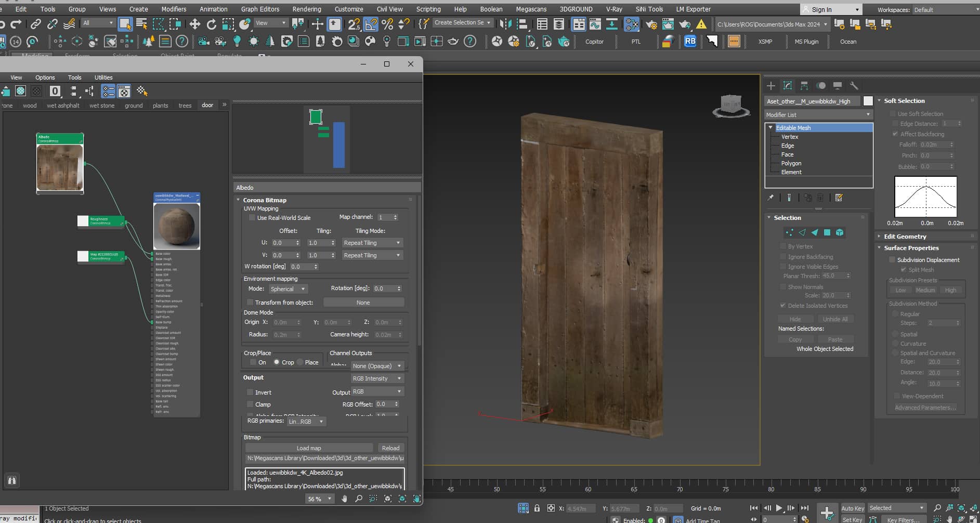Open the Graph Editors menu
The image size is (980, 523).
click(260, 9)
